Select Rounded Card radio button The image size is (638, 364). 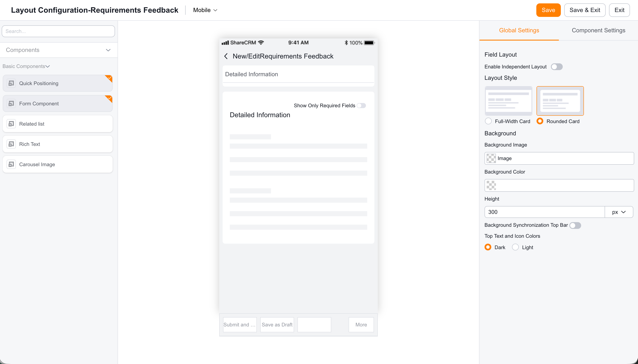(x=540, y=121)
